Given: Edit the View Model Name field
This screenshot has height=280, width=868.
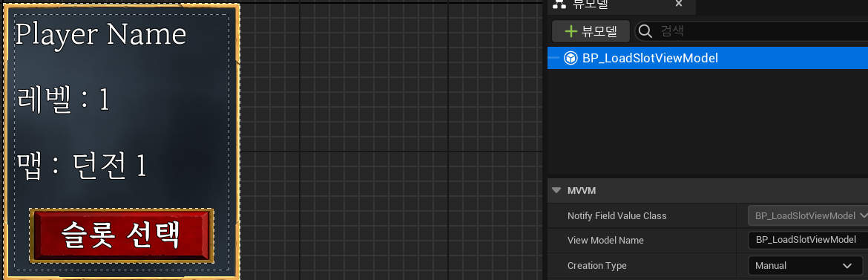Looking at the screenshot, I should point(808,240).
